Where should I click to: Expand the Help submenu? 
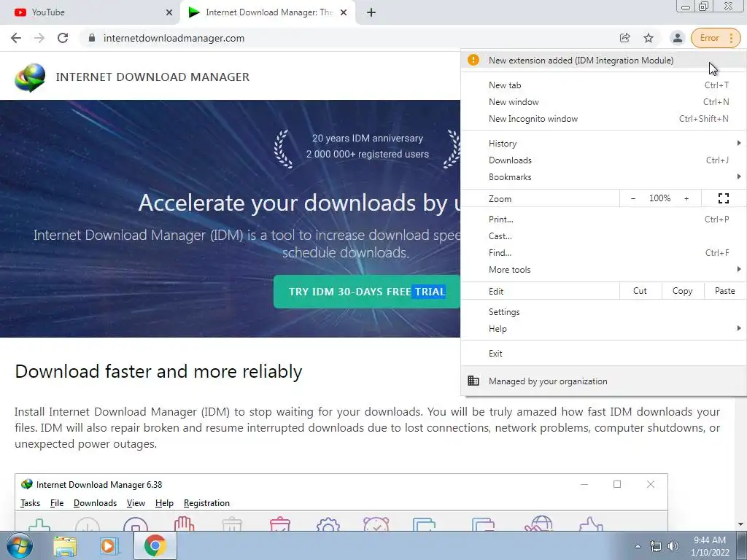[603, 329]
